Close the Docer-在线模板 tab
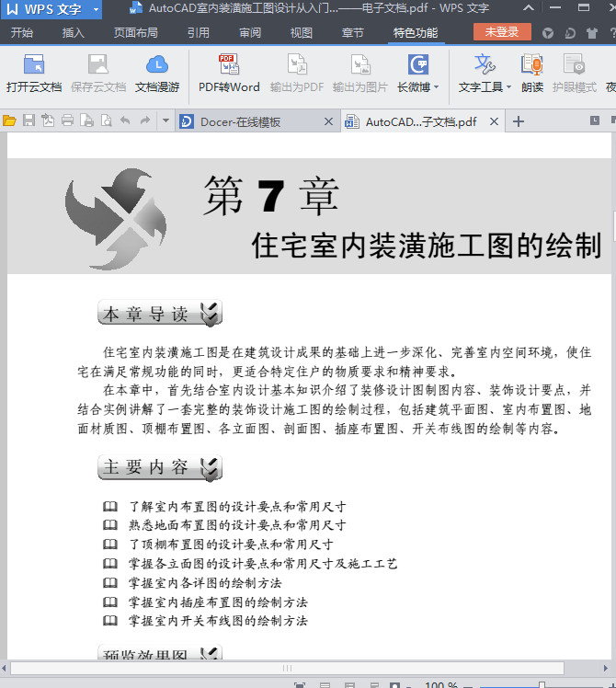 pos(328,121)
